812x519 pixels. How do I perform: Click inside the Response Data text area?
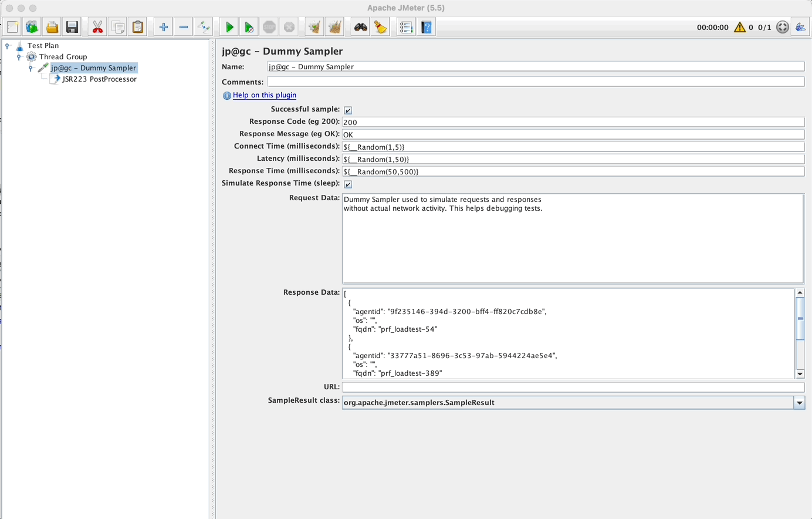coord(569,333)
